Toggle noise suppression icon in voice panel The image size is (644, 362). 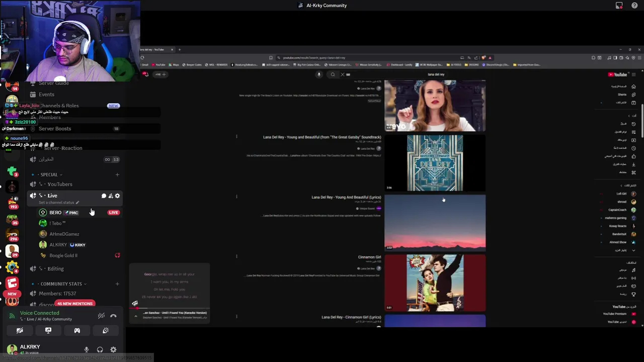(101, 316)
